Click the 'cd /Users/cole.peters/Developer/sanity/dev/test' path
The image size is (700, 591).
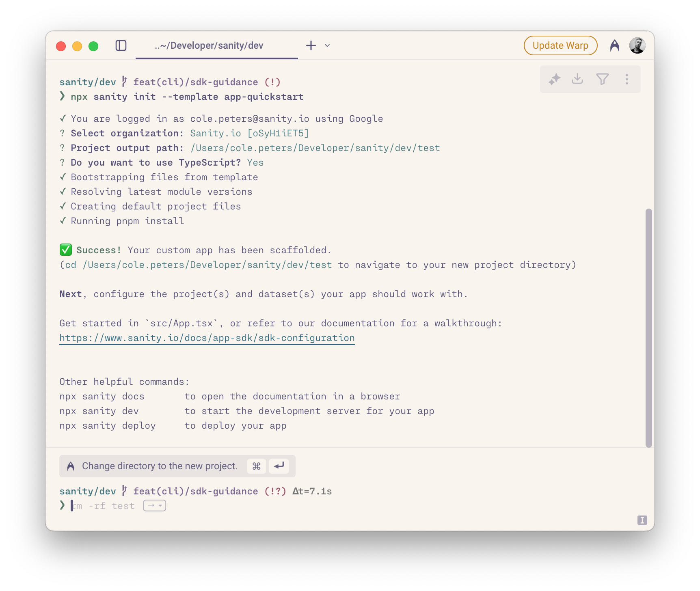click(x=199, y=265)
